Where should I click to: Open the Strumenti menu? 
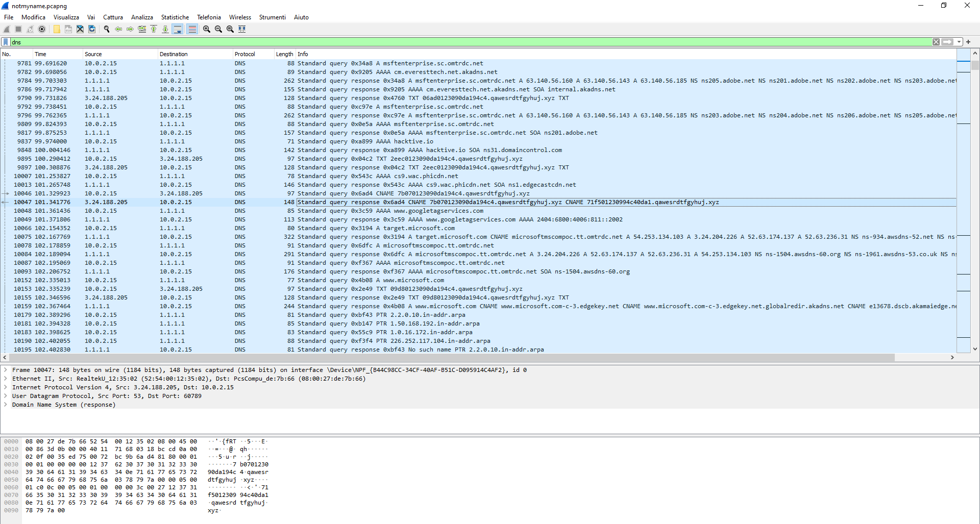[x=272, y=17]
